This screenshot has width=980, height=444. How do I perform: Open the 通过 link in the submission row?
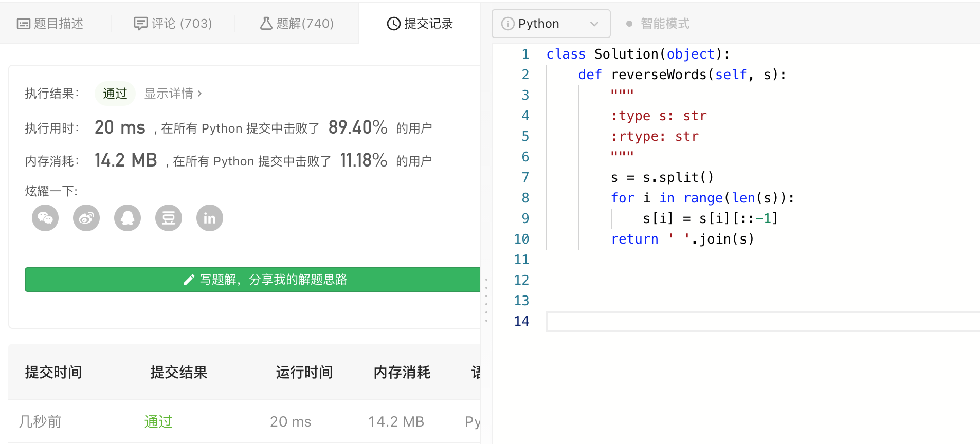158,422
